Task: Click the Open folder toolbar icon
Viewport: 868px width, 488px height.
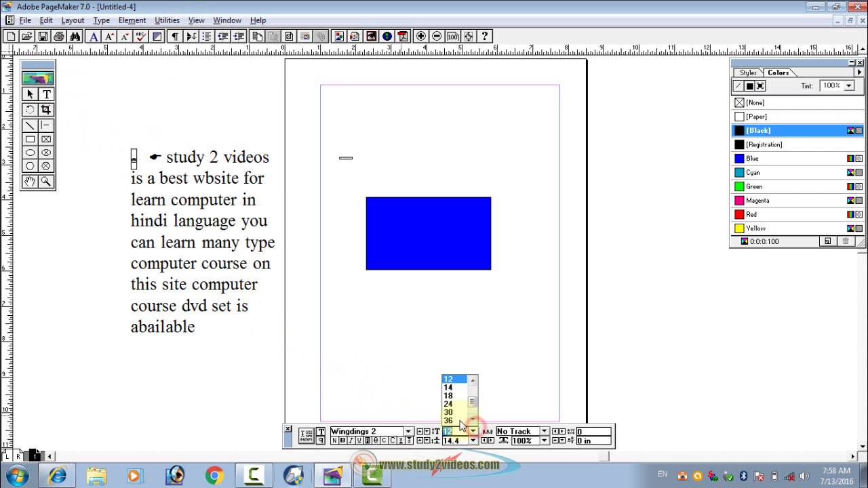Action: click(x=26, y=36)
